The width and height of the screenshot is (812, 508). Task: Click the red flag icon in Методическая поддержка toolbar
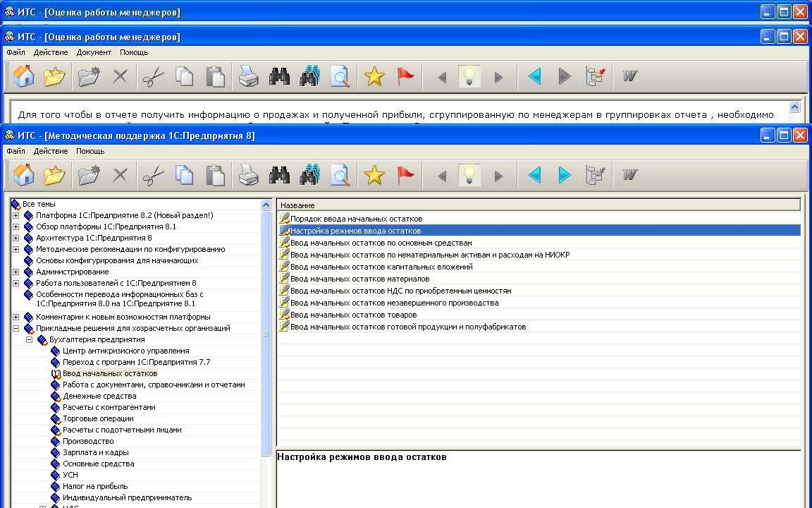(405, 175)
